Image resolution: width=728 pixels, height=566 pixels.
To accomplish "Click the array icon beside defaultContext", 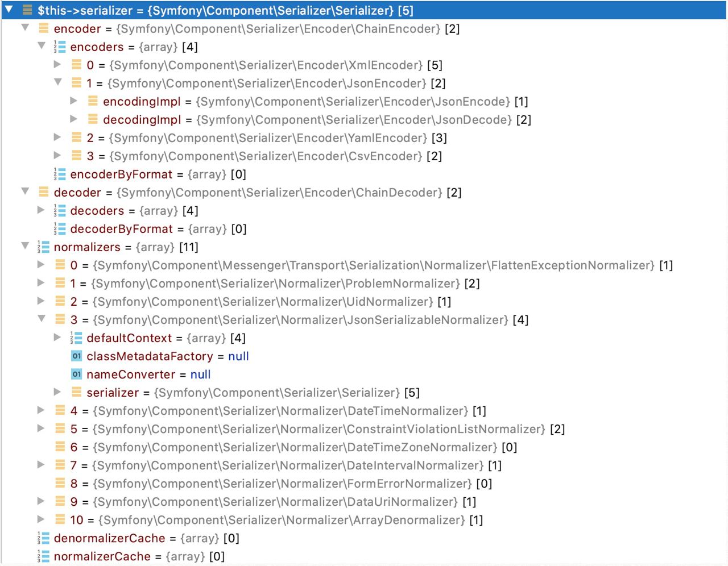I will [x=76, y=338].
